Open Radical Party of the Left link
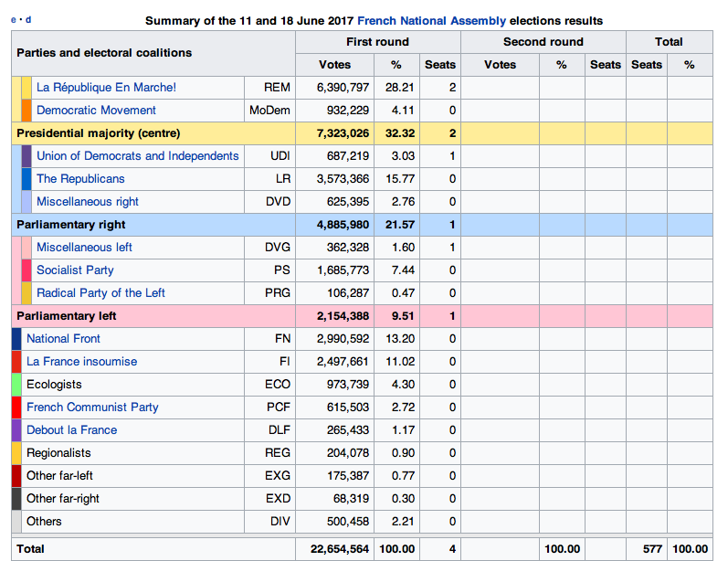 [x=100, y=292]
